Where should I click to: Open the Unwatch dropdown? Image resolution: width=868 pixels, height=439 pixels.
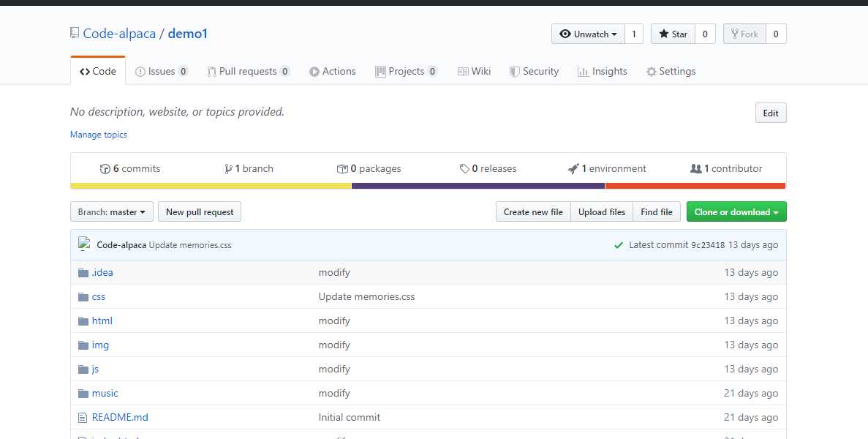pos(588,34)
